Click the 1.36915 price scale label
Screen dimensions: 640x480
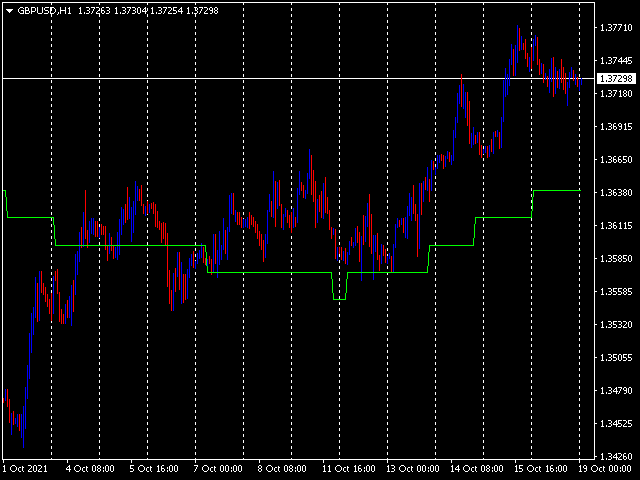pyautogui.click(x=616, y=127)
